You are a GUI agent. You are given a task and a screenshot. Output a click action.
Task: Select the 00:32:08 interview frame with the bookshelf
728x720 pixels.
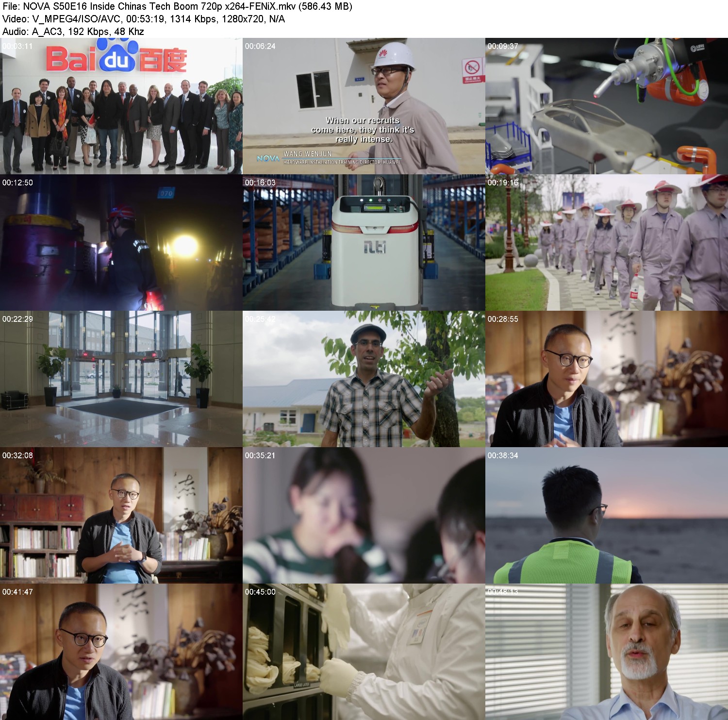pos(121,516)
